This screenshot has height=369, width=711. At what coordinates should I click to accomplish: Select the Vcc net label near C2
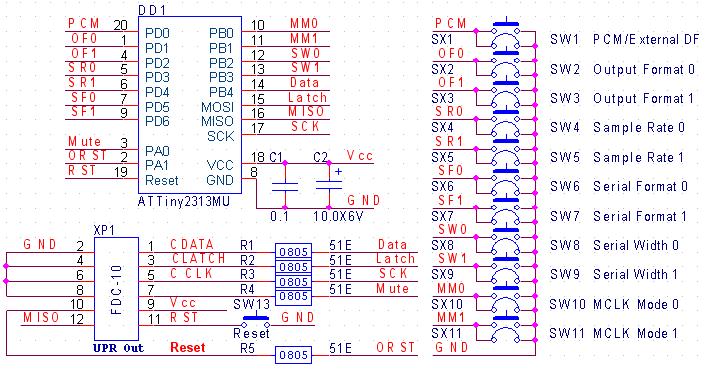[x=360, y=155]
